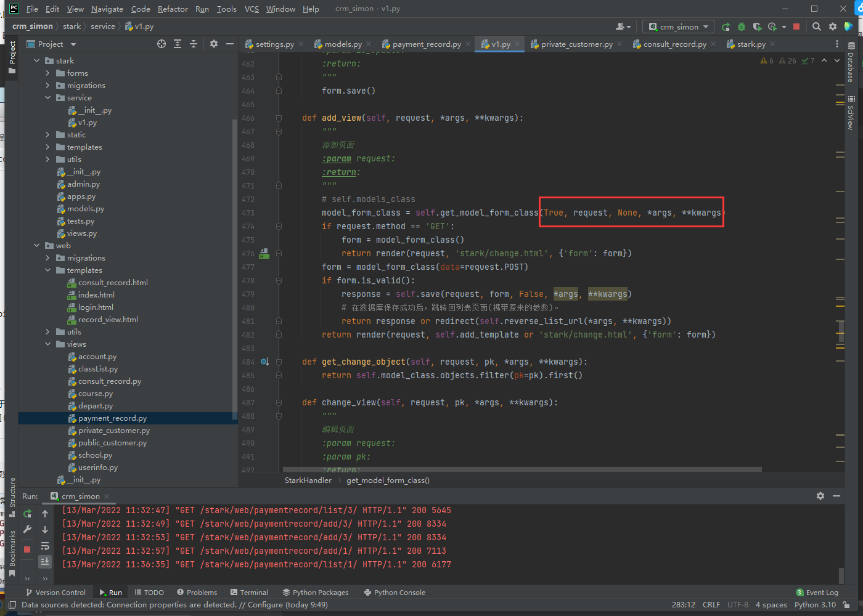Switch to the models.py editor tab

coord(343,44)
